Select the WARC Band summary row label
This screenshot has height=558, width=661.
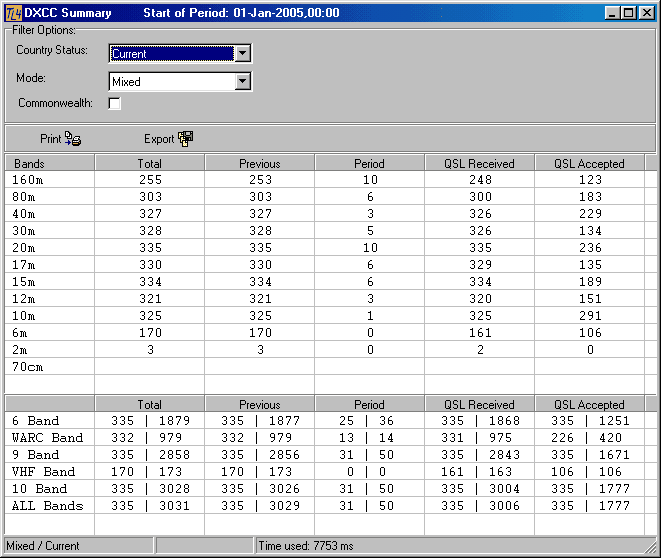tap(47, 437)
